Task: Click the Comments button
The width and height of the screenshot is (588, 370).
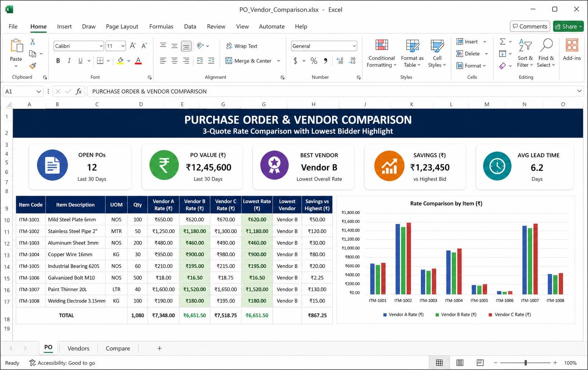Action: tap(530, 26)
